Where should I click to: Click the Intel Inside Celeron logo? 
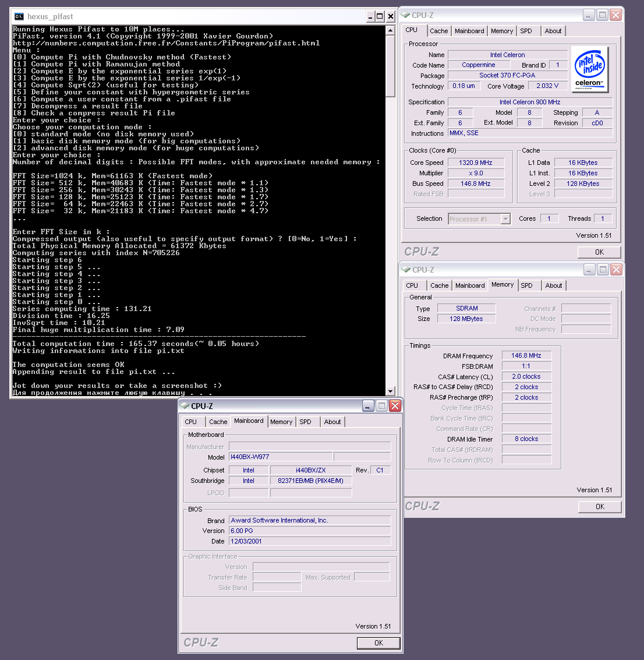[x=590, y=69]
